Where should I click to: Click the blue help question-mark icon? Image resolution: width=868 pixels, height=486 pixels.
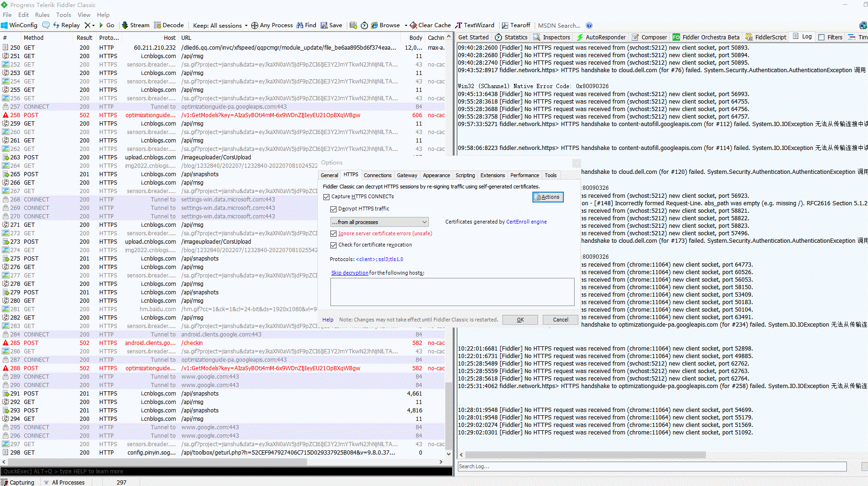coord(589,25)
